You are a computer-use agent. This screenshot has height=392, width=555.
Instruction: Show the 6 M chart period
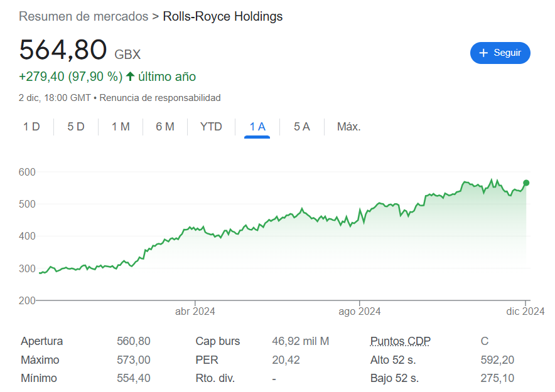coord(165,127)
